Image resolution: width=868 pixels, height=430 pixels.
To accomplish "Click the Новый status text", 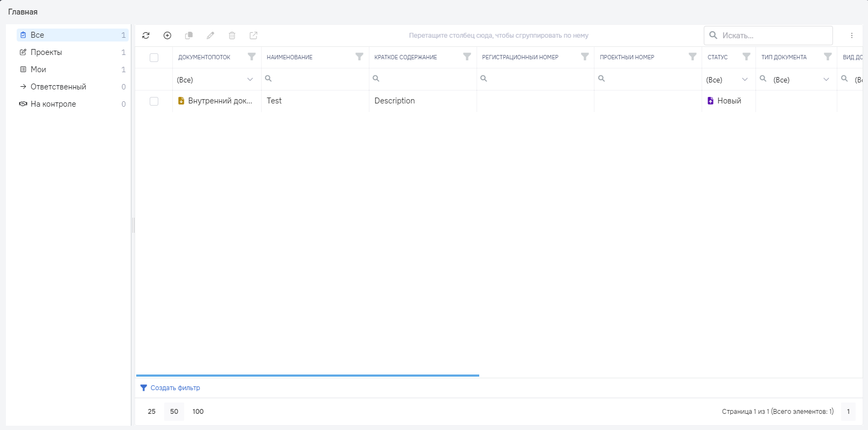I will point(729,101).
